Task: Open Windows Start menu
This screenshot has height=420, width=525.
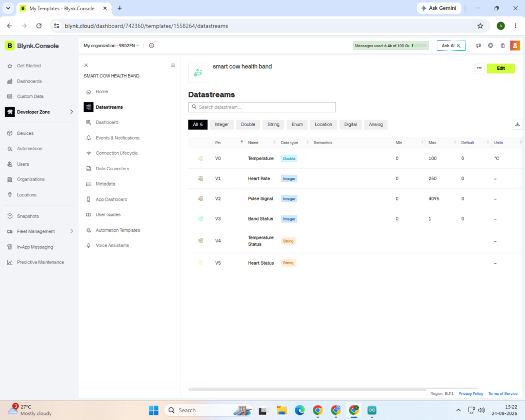Action: pos(154,410)
